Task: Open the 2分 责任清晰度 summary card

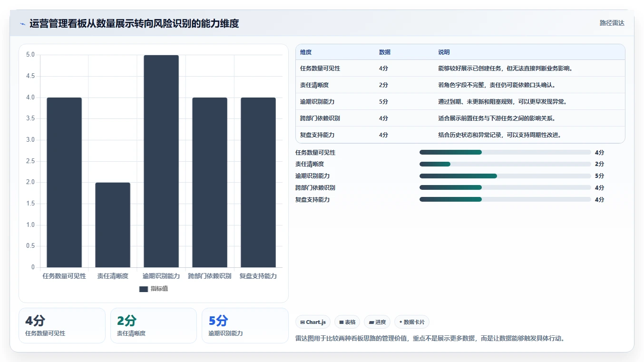Action: pyautogui.click(x=154, y=325)
